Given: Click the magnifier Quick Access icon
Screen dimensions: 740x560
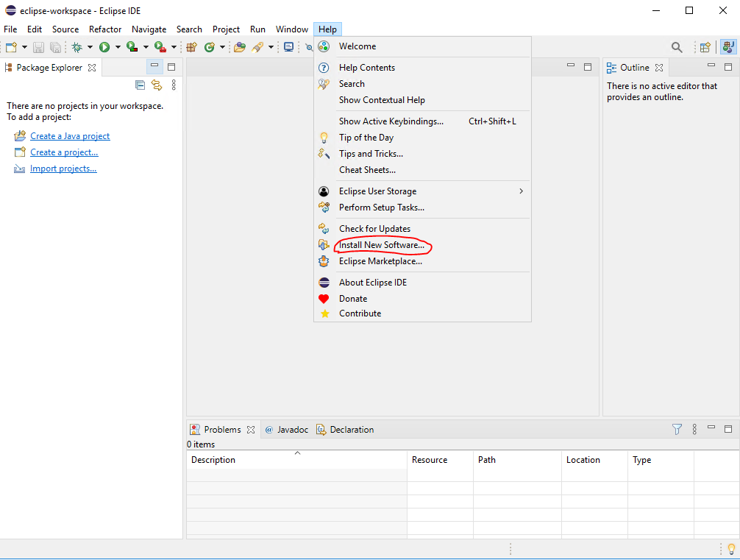Looking at the screenshot, I should [x=677, y=47].
